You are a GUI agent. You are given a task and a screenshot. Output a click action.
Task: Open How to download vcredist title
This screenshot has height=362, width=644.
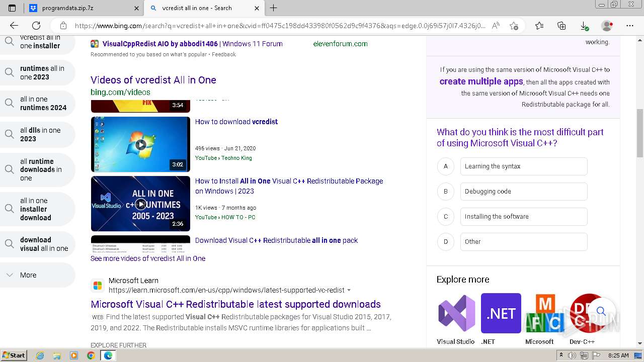coord(236,122)
